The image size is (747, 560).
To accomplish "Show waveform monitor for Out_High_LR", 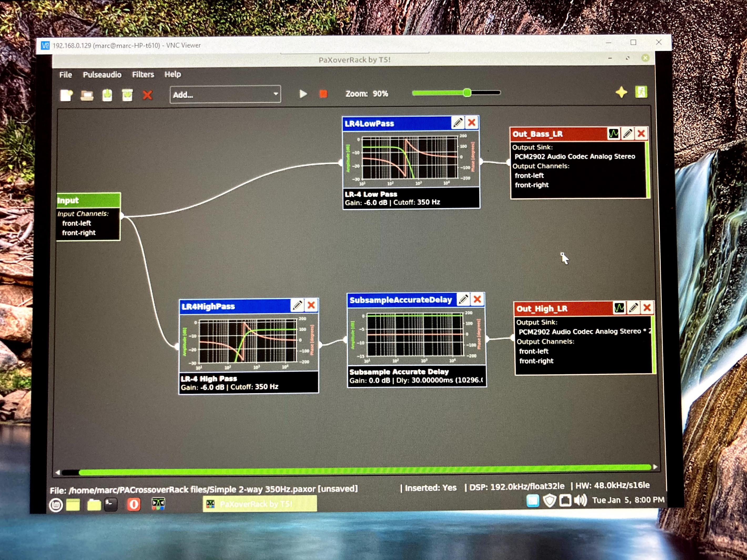I will point(619,308).
